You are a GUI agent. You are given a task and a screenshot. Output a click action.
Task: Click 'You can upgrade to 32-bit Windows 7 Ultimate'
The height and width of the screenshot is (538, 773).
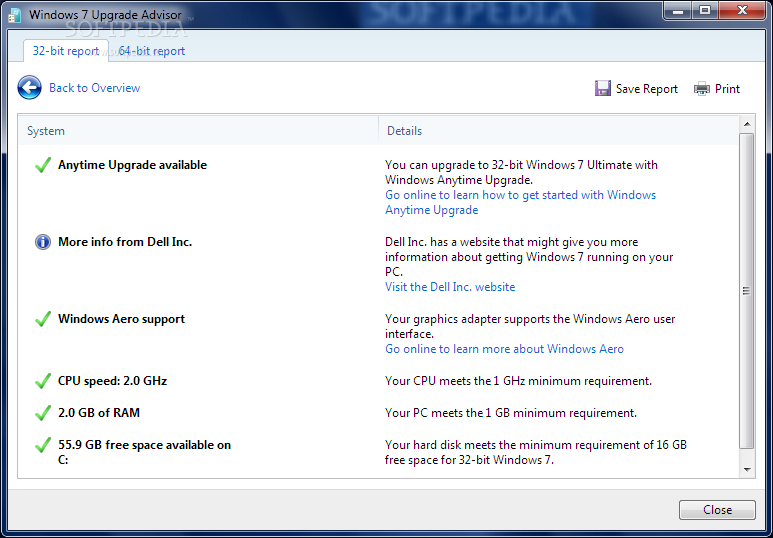click(x=521, y=172)
